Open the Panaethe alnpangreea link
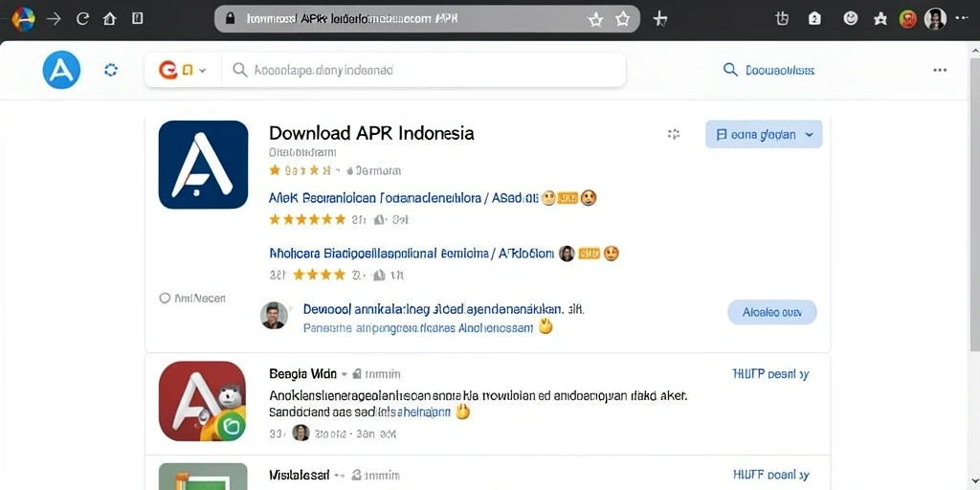 tap(418, 327)
